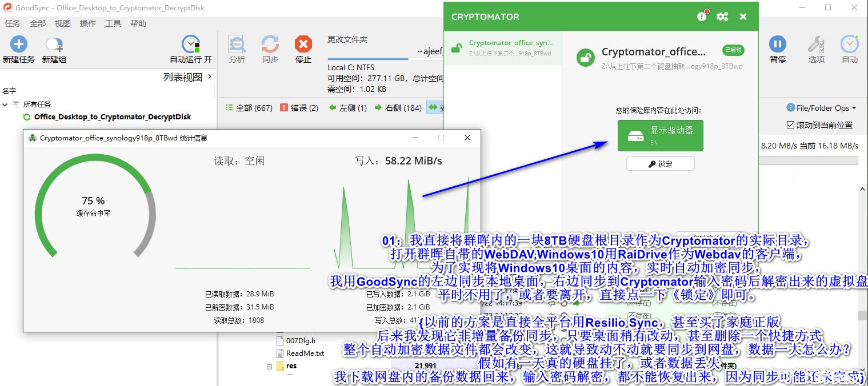Screen dimensions: 868x386
Task: Open job 选项 (options) wrench icon
Action: click(x=816, y=44)
